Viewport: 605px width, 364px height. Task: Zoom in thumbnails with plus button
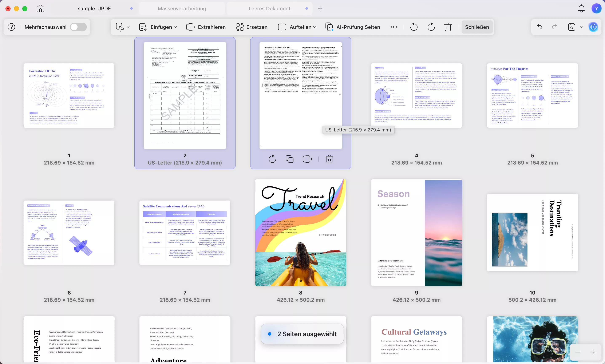593,352
